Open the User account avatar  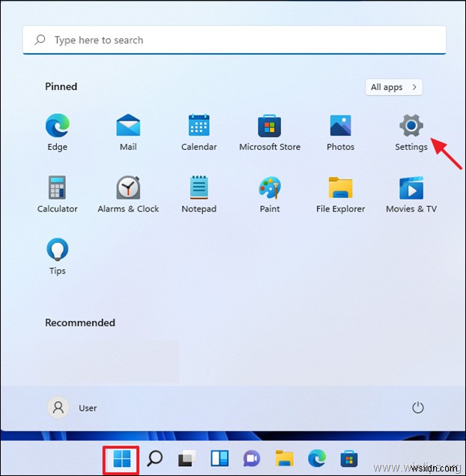[x=58, y=408]
